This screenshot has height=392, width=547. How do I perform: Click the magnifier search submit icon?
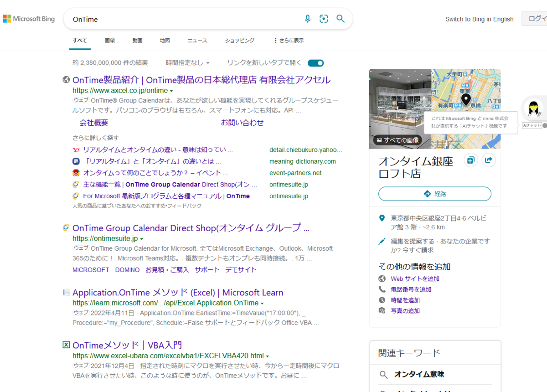click(341, 19)
